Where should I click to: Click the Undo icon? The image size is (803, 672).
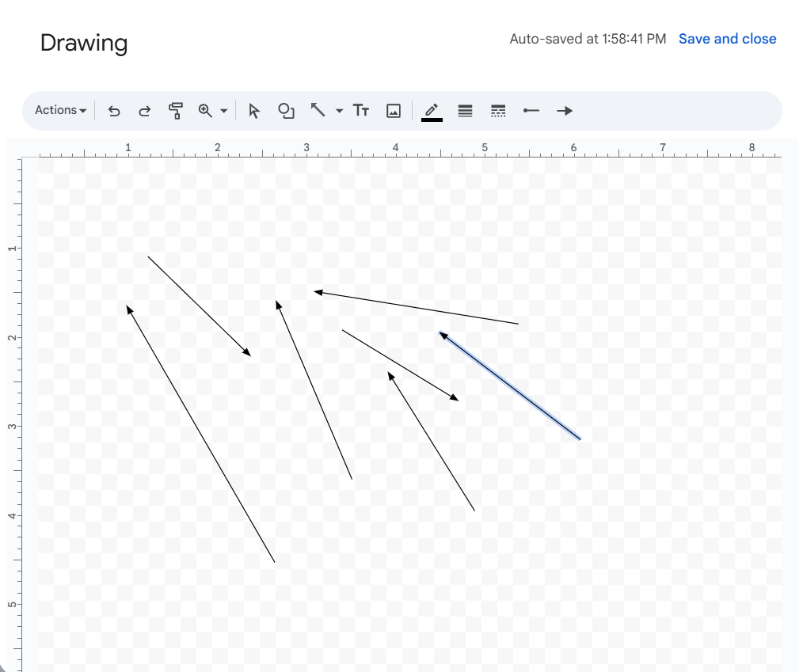pyautogui.click(x=114, y=111)
